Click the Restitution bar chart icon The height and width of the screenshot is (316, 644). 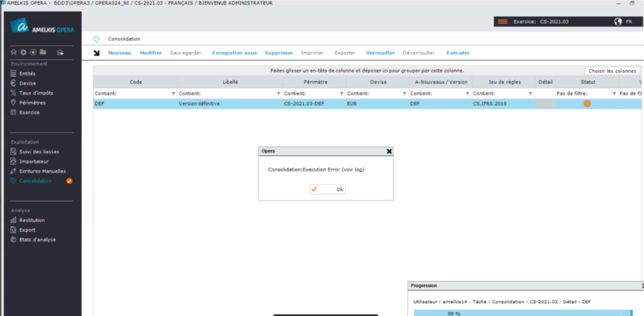[13, 220]
